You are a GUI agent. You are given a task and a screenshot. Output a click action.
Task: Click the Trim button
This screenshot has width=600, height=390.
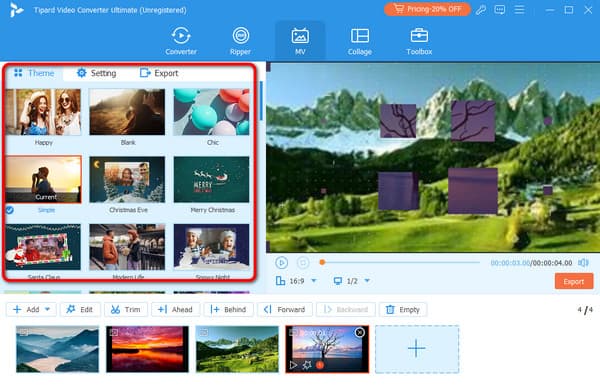(126, 309)
